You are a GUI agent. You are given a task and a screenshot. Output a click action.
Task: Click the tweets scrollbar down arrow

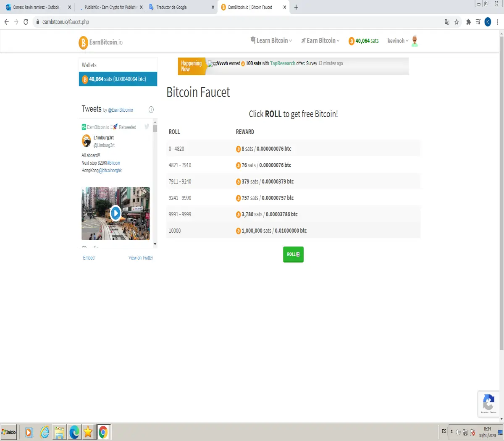[x=155, y=244]
